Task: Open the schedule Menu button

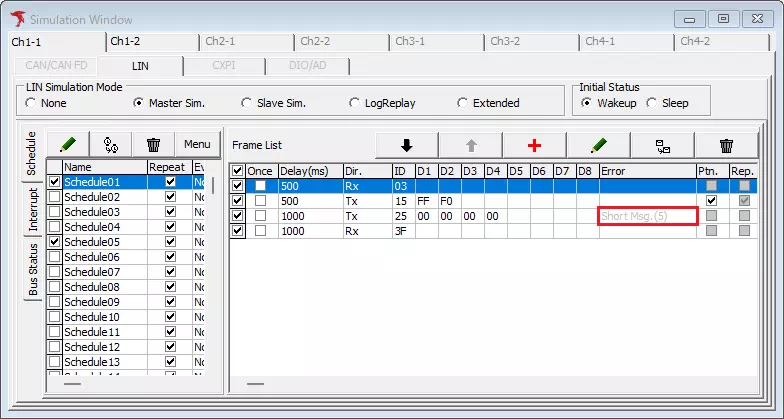Action: (197, 144)
